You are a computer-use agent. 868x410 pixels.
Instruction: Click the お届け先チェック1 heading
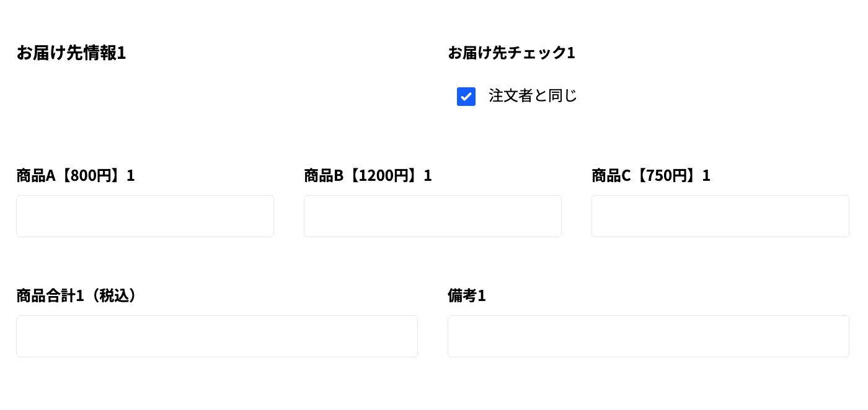(511, 53)
